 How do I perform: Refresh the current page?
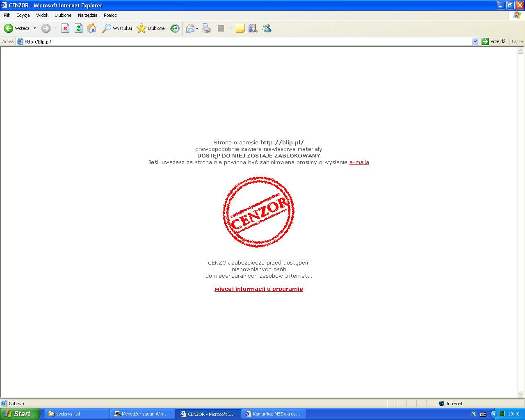[78, 28]
